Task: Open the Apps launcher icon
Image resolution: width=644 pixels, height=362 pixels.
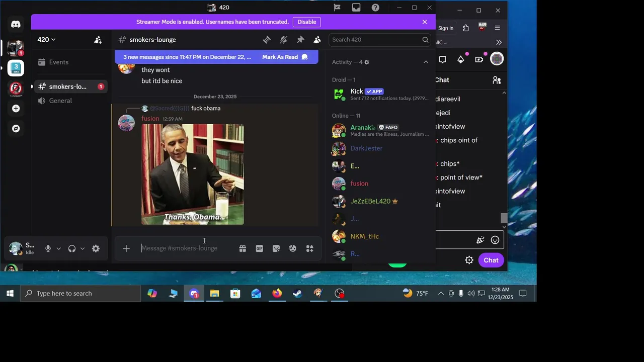Action: pos(309,248)
